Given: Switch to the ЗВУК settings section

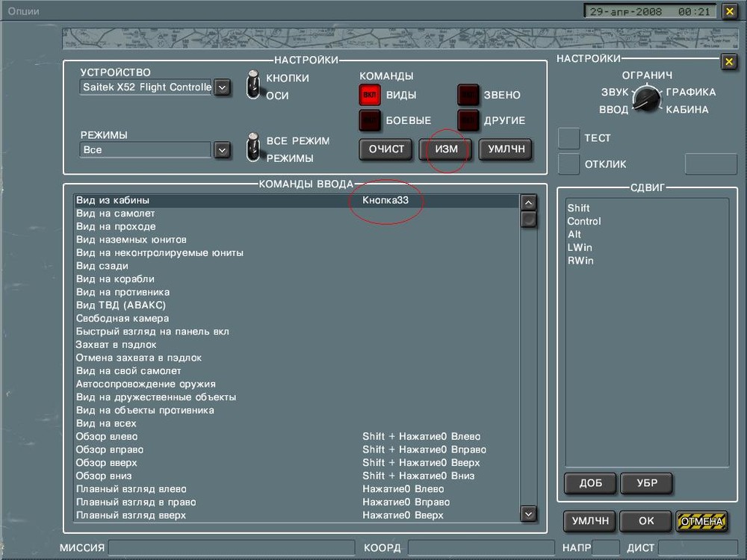Looking at the screenshot, I should 615,93.
